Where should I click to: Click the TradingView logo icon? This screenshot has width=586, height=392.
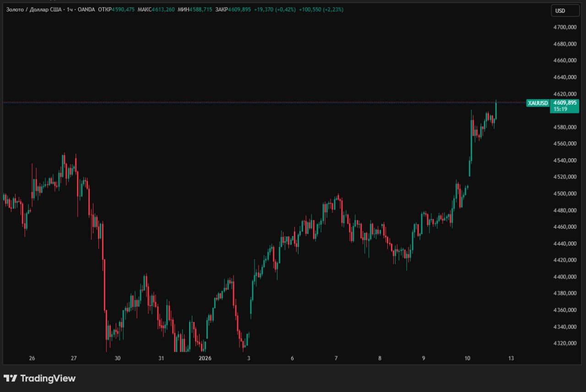pos(10,378)
